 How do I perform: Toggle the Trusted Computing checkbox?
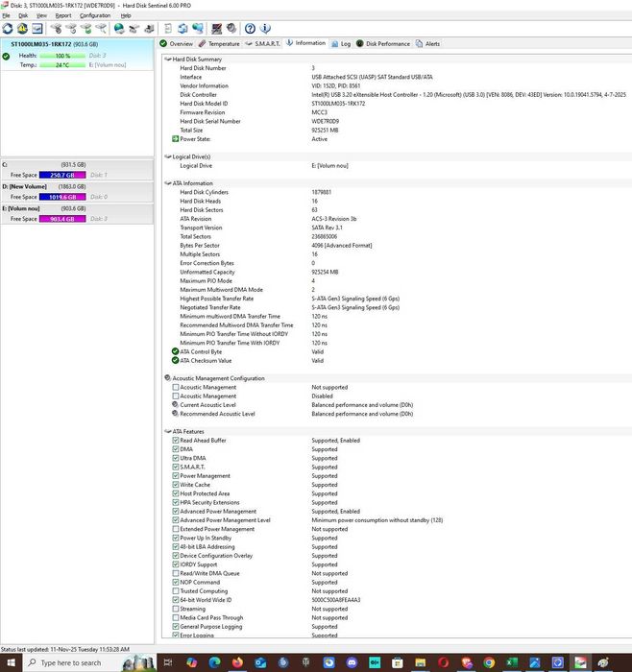coord(176,590)
